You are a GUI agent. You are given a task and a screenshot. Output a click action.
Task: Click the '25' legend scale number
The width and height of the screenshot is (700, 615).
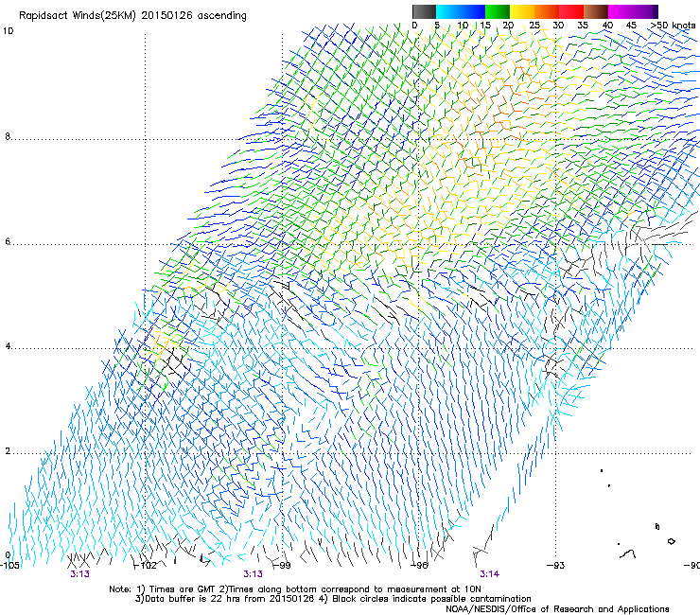tap(534, 26)
